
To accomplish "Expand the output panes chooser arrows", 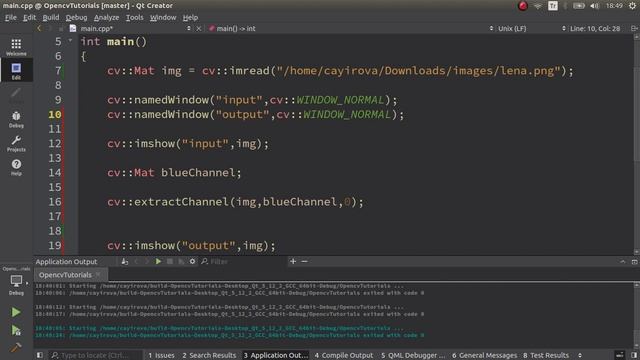I will (580, 355).
